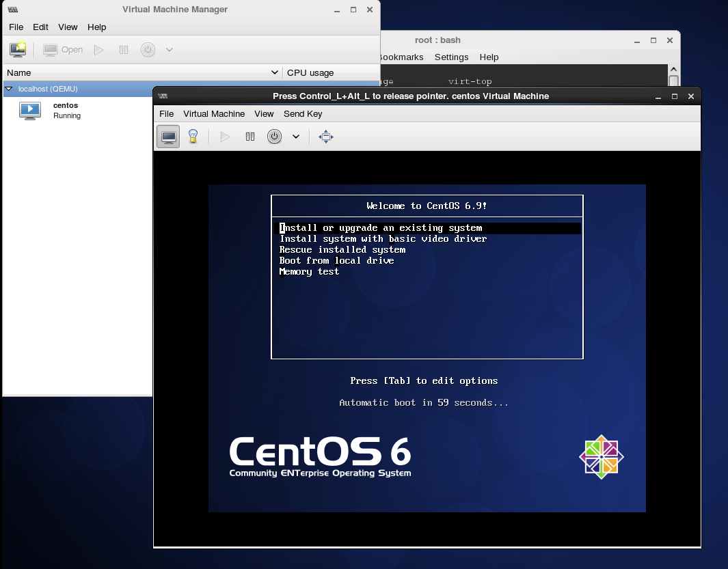Show virtual hardware details lightbulb icon

193,137
